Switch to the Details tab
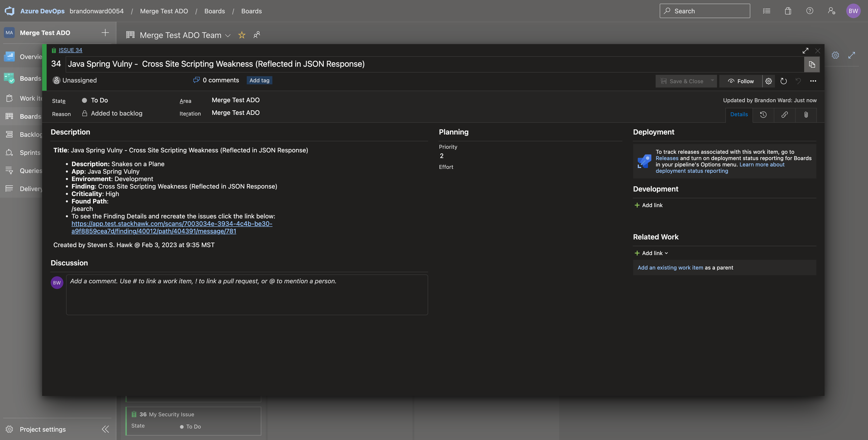 tap(739, 114)
